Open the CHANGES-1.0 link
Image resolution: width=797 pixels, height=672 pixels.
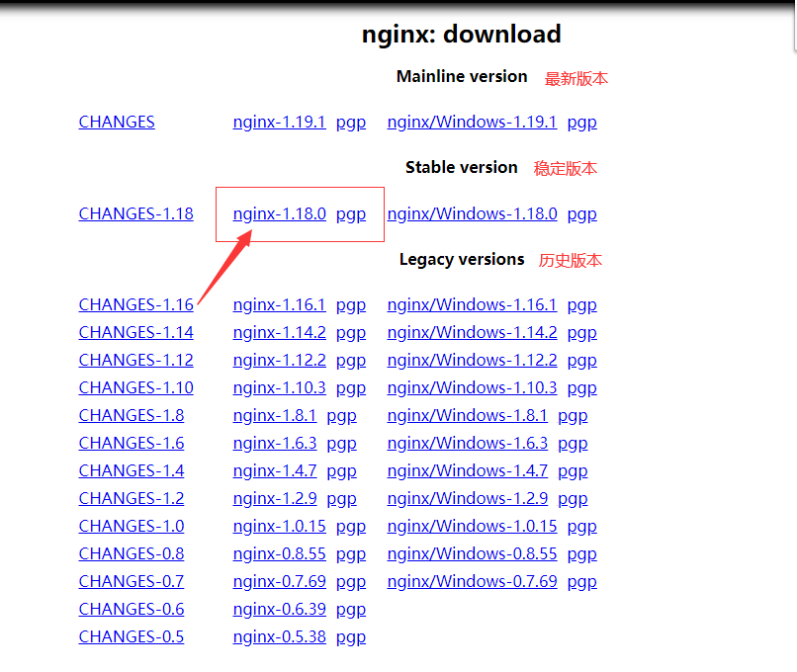[132, 526]
